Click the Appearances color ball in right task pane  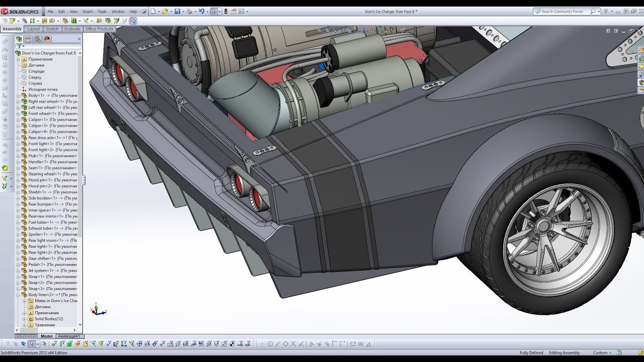[641, 82]
